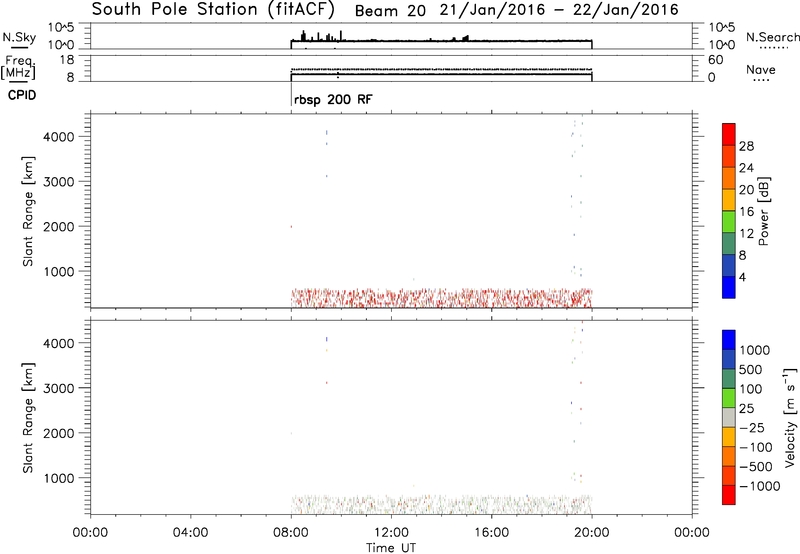The image size is (800, 554).
Task: Select the gray −25 to 25 Velocity band
Action: [x=729, y=417]
